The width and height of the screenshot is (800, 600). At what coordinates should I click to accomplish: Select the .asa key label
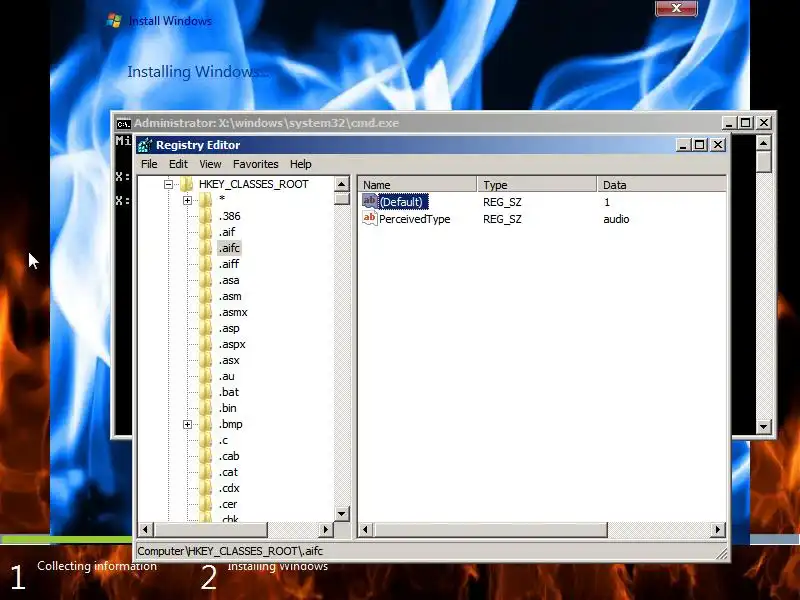229,281
